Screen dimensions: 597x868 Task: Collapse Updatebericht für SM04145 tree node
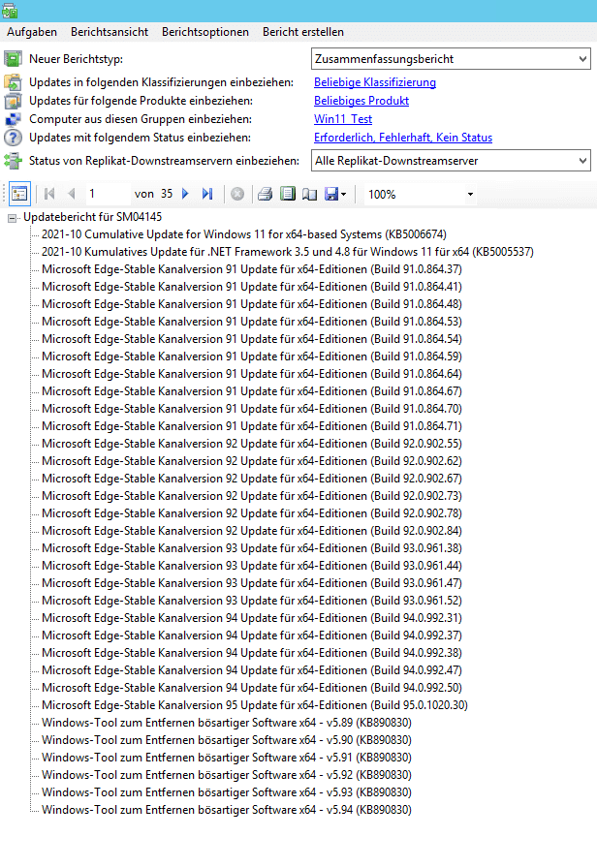coord(12,218)
